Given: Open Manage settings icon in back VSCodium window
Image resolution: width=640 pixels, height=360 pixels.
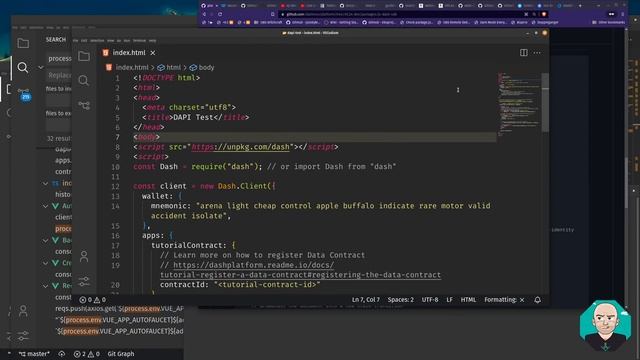Looking at the screenshot, I should click(23, 336).
